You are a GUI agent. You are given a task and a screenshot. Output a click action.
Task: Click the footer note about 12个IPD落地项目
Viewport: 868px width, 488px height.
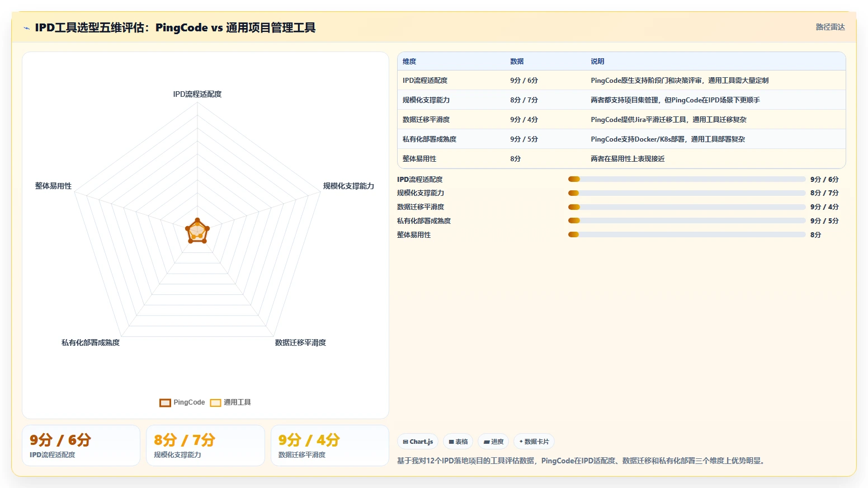tap(582, 461)
